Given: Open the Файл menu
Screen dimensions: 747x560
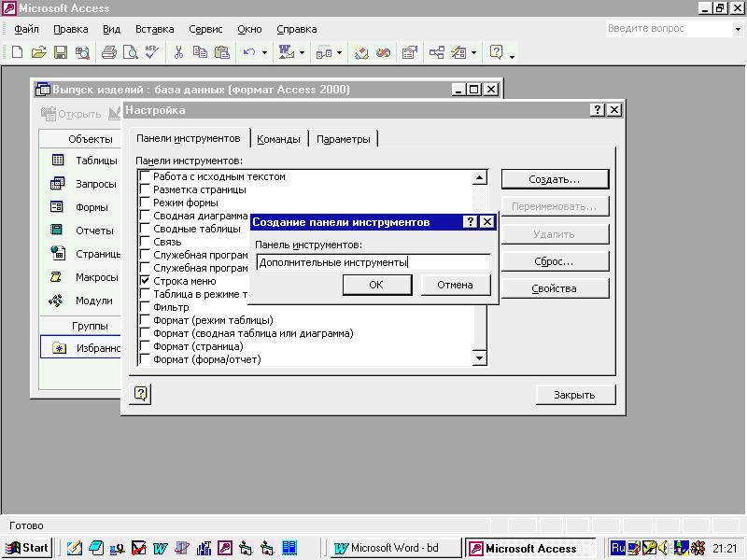Looking at the screenshot, I should (x=26, y=29).
